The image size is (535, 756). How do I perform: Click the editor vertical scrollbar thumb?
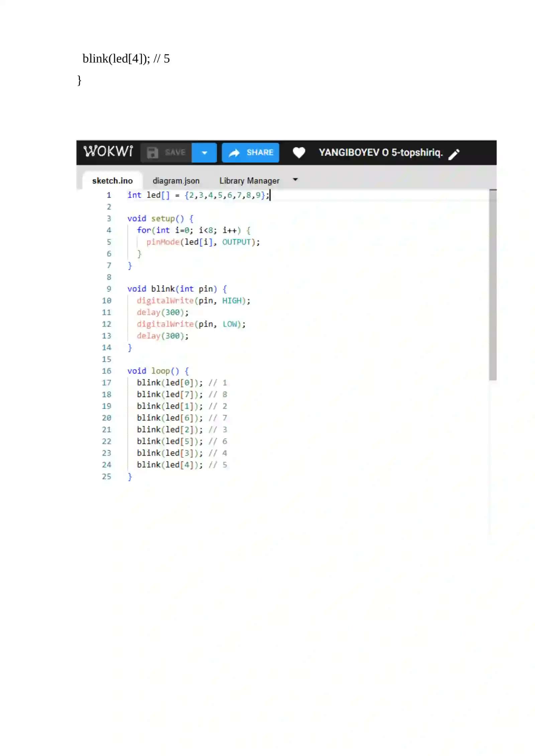pos(493,284)
